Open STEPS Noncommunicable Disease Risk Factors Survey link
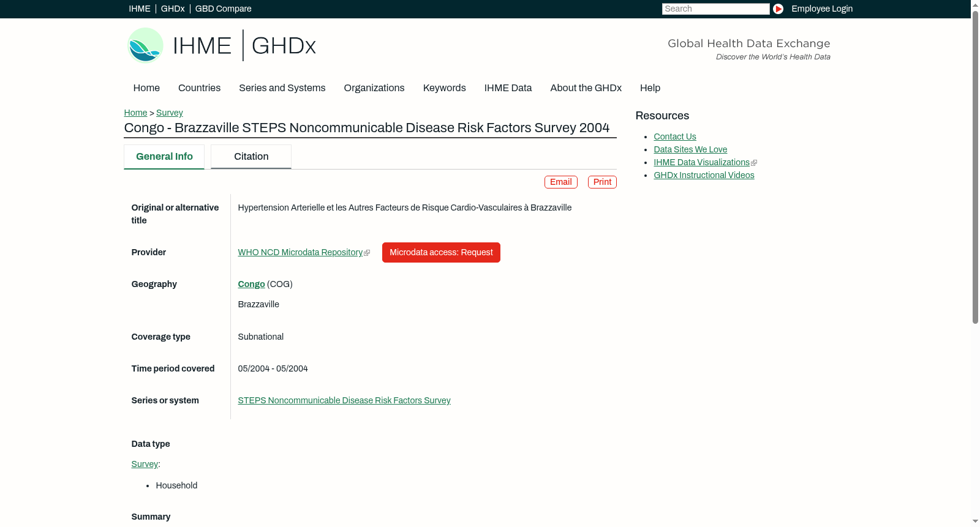The height and width of the screenshot is (527, 980). (x=344, y=401)
